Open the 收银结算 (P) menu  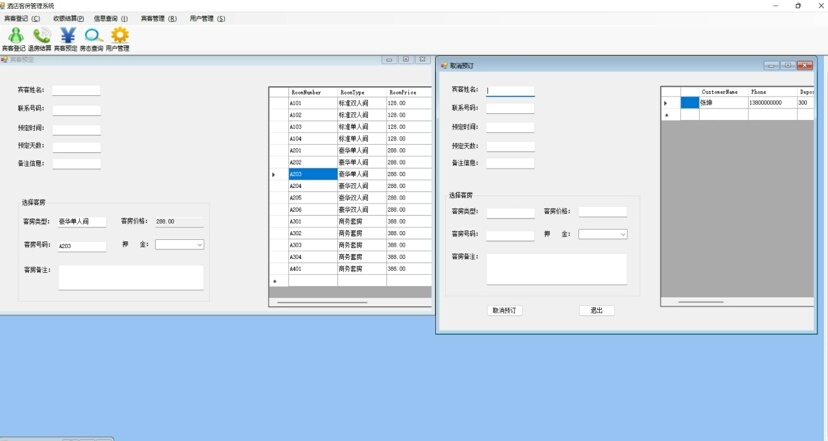pyautogui.click(x=69, y=18)
